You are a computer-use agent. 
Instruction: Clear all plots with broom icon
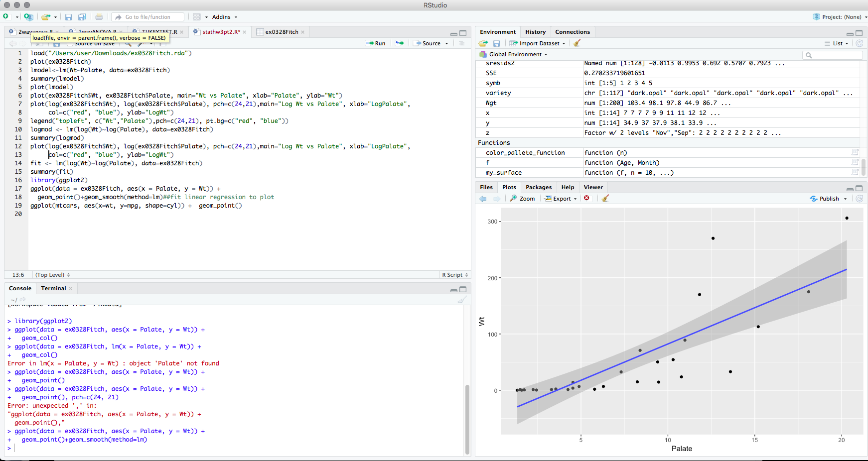pos(605,198)
